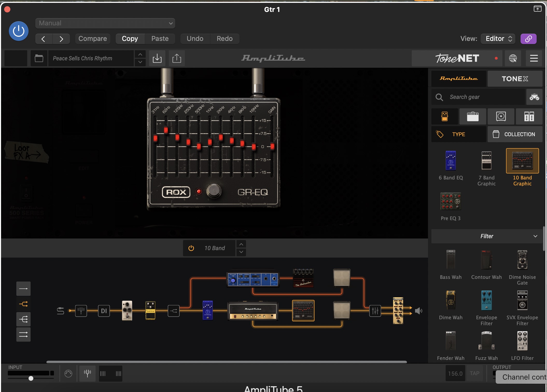Click the globe web icon

[513, 58]
